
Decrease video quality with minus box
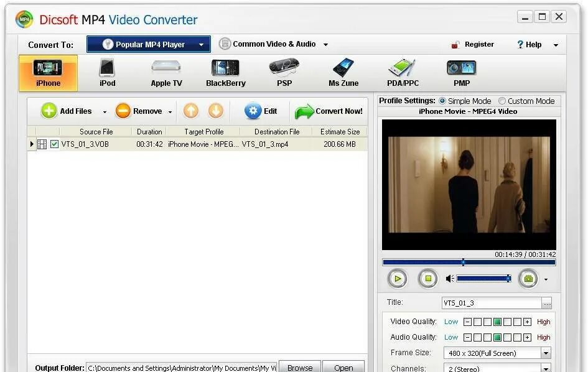pyautogui.click(x=467, y=322)
